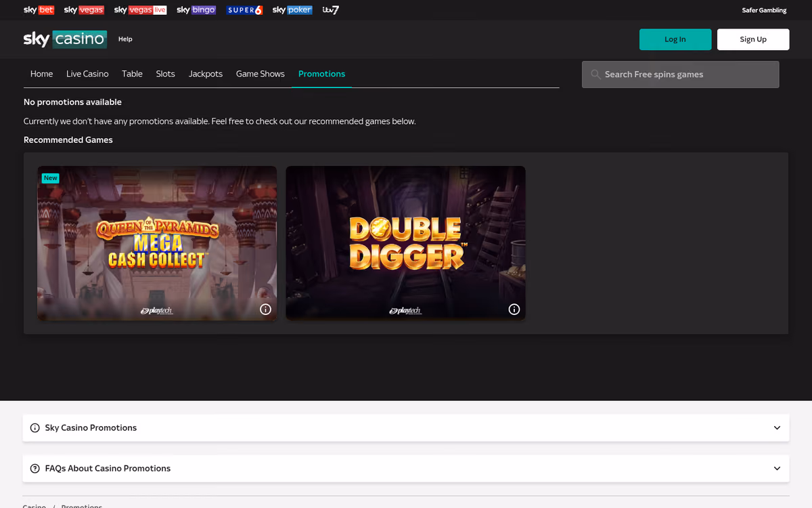This screenshot has height=508, width=812.
Task: Click the info icon beside Sky Casino Promotions
Action: (35, 428)
